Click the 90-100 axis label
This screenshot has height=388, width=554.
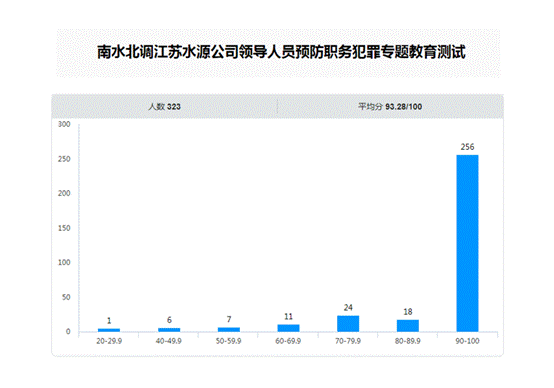pos(467,341)
